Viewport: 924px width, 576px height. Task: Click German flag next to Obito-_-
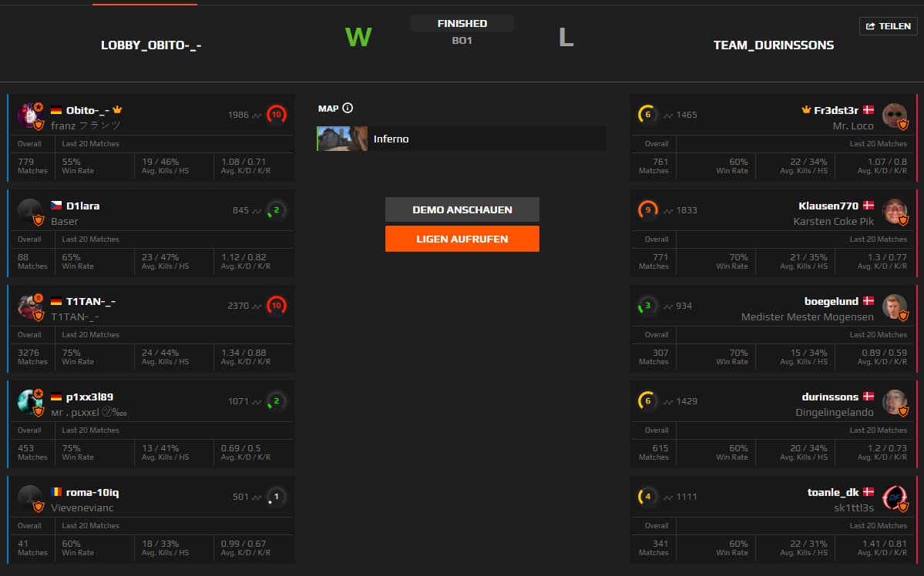click(x=56, y=110)
